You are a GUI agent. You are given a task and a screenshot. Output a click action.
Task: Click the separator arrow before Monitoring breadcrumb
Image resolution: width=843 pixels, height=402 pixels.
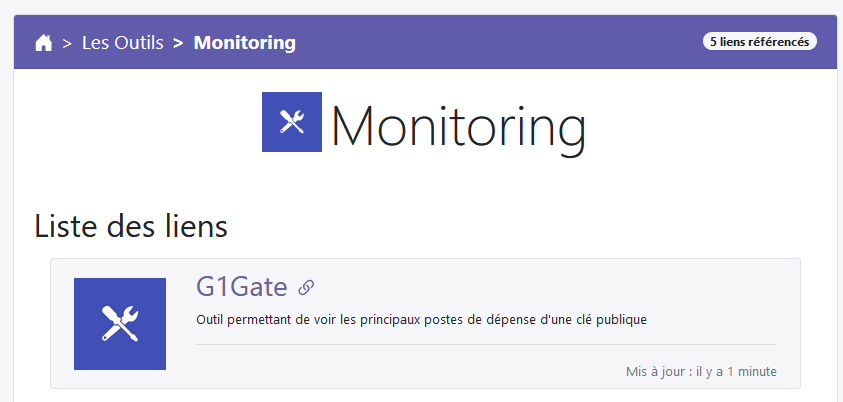(178, 43)
